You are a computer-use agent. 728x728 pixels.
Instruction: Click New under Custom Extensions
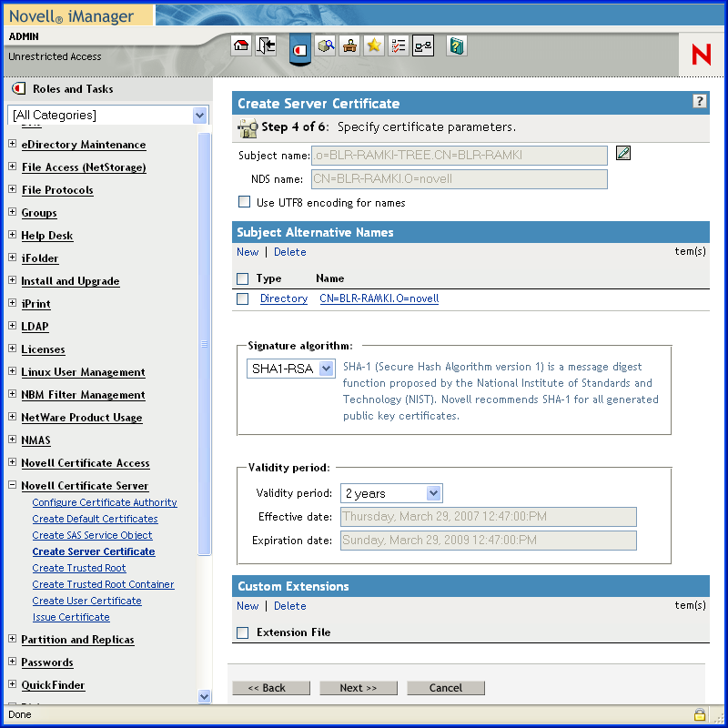(248, 606)
